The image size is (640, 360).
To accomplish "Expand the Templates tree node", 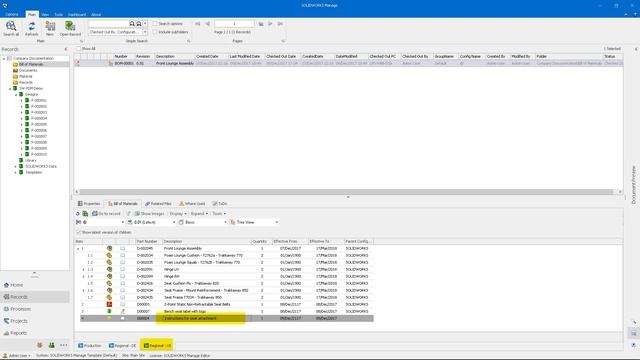I will (16, 173).
